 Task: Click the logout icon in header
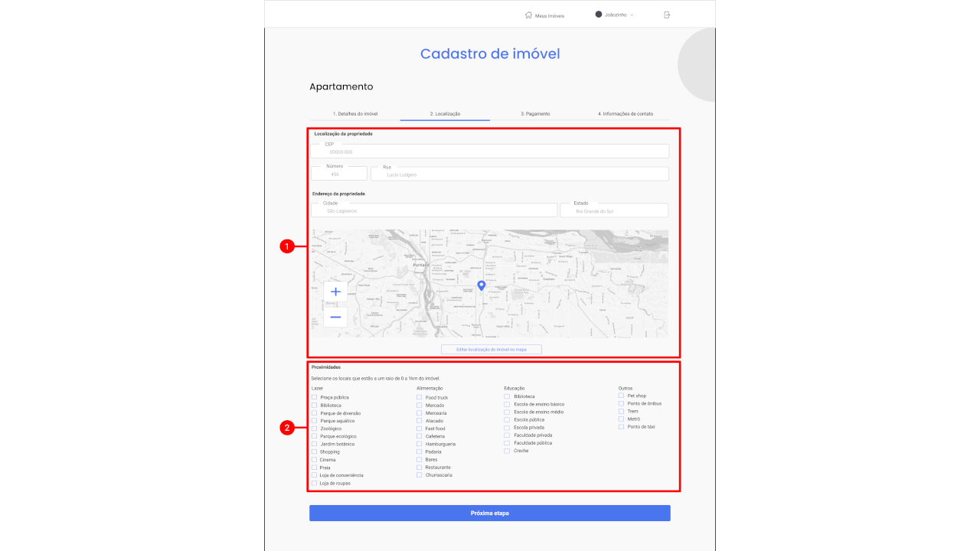click(x=667, y=15)
